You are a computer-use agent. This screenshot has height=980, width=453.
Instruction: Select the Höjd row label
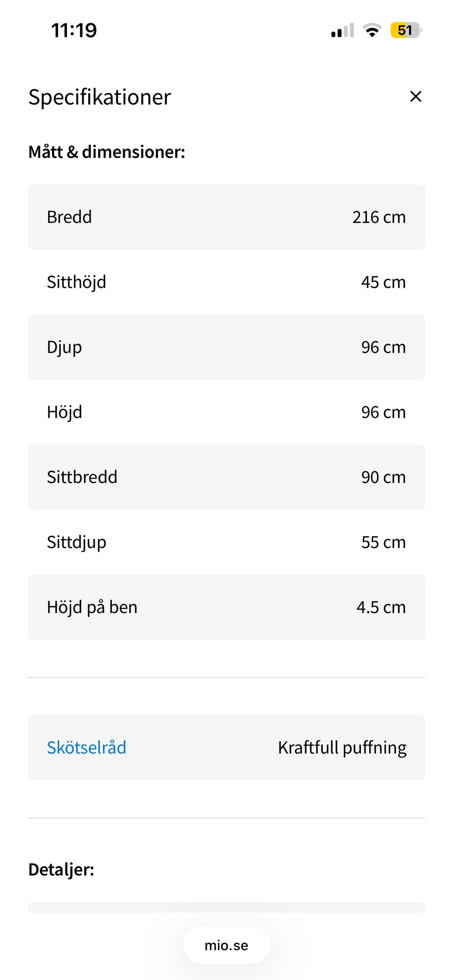click(65, 412)
